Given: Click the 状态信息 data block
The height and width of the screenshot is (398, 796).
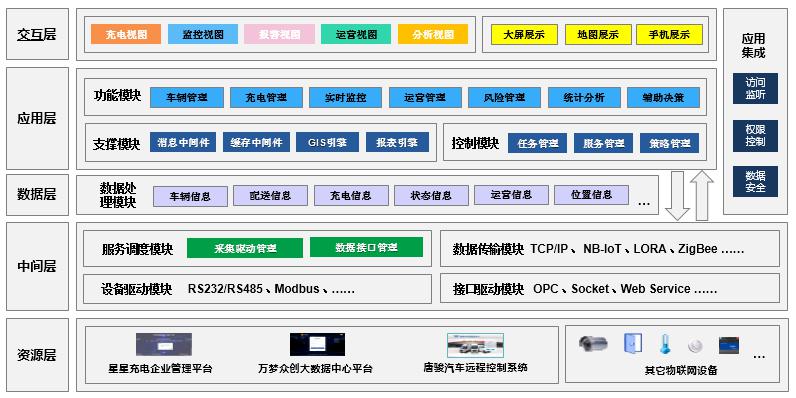Looking at the screenshot, I should (x=431, y=195).
